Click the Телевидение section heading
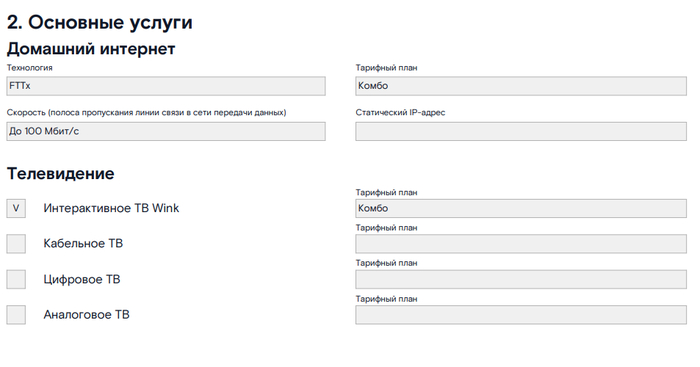Screen dimensions: 700x367 click(x=61, y=173)
